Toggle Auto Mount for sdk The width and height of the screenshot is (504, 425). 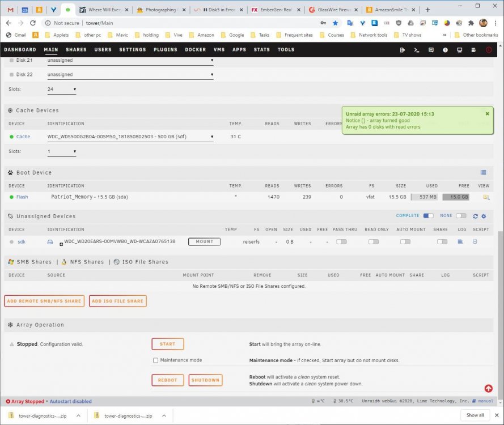[405, 241]
